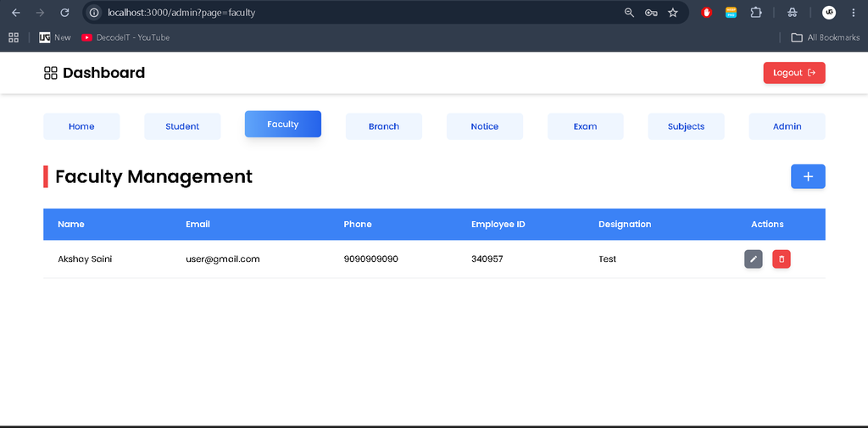The height and width of the screenshot is (428, 868).
Task: Open the New bookmark
Action: pos(55,37)
